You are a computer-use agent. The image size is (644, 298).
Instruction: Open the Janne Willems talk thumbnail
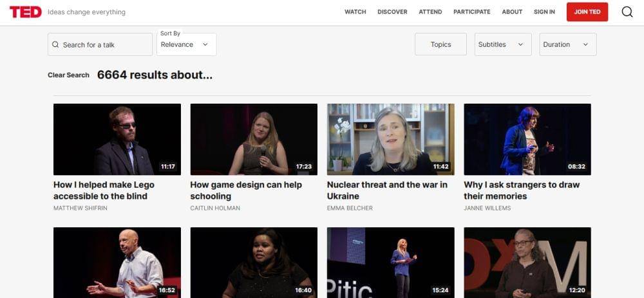point(527,139)
